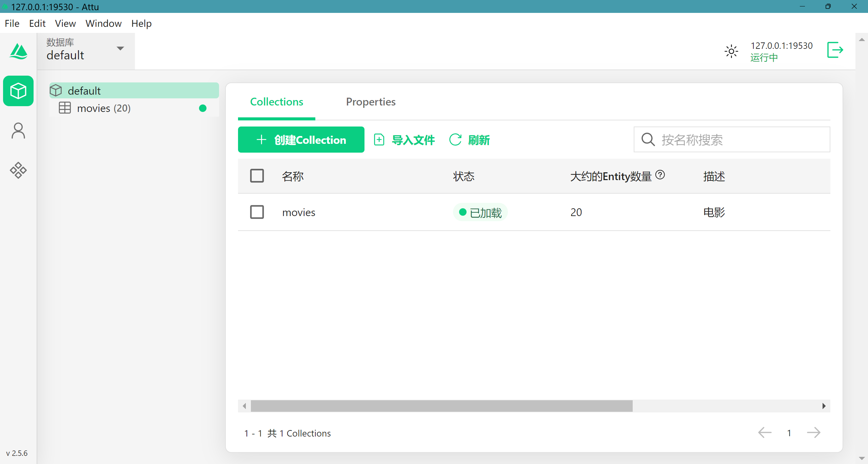Click the 导入文件 import button
This screenshot has height=464, width=868.
click(405, 140)
